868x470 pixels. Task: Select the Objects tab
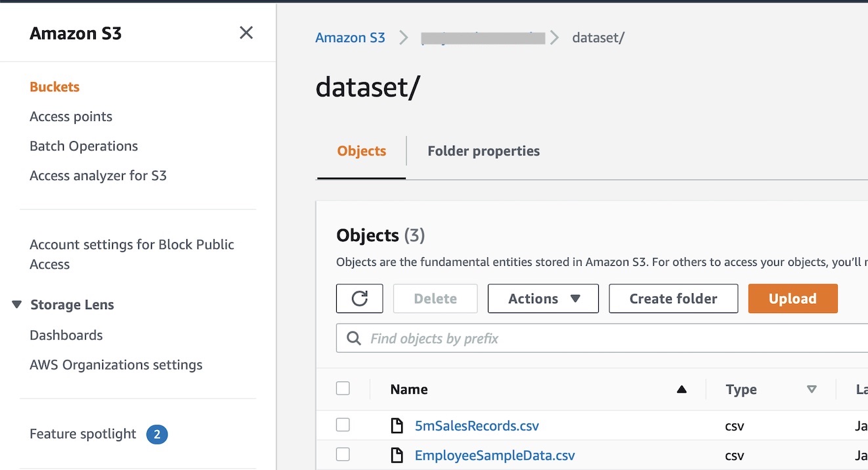[x=361, y=151]
